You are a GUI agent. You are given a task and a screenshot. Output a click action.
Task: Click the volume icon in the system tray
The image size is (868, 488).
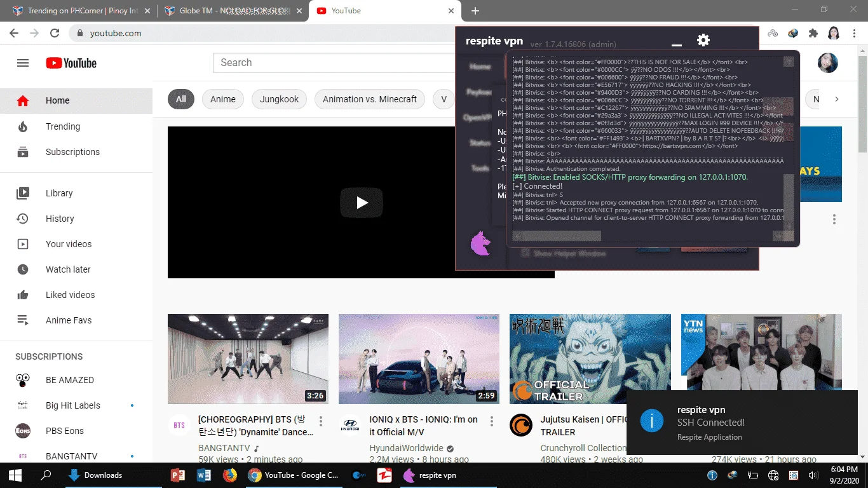point(812,475)
